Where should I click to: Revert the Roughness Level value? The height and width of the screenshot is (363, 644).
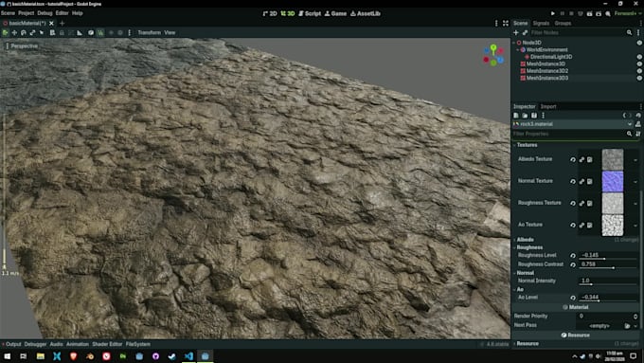(x=573, y=255)
